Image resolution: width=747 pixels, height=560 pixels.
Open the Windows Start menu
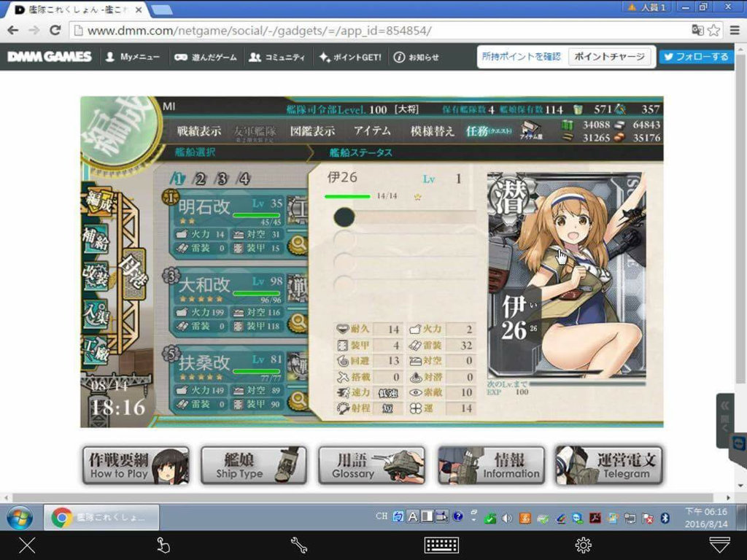pyautogui.click(x=20, y=518)
